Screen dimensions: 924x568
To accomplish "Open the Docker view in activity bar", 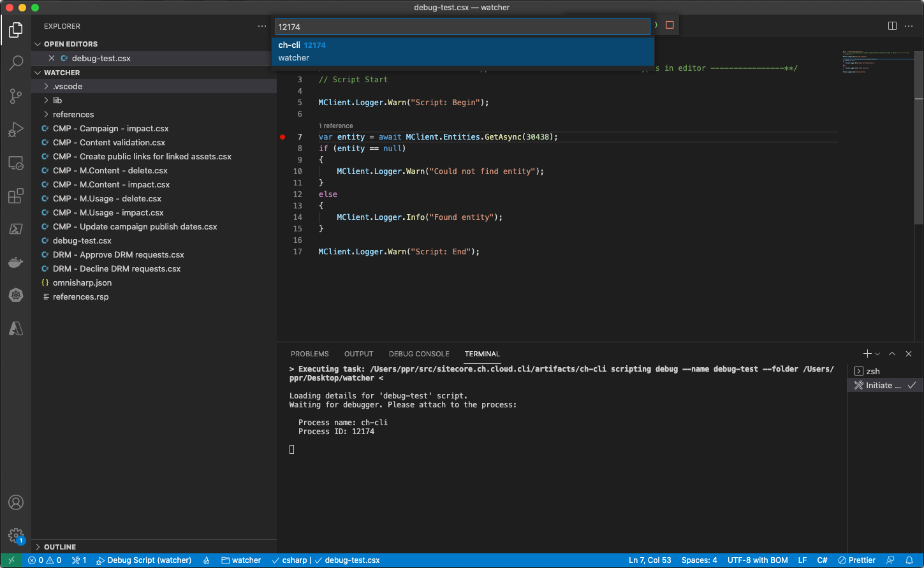I will [16, 262].
